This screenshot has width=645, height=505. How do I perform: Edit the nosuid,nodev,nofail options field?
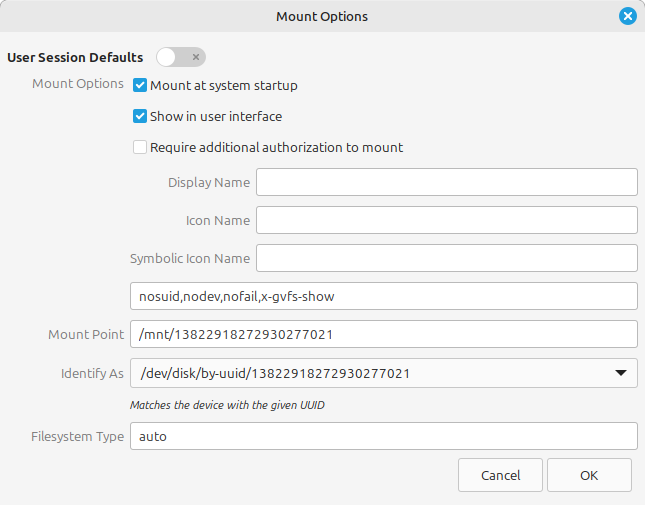pos(384,296)
